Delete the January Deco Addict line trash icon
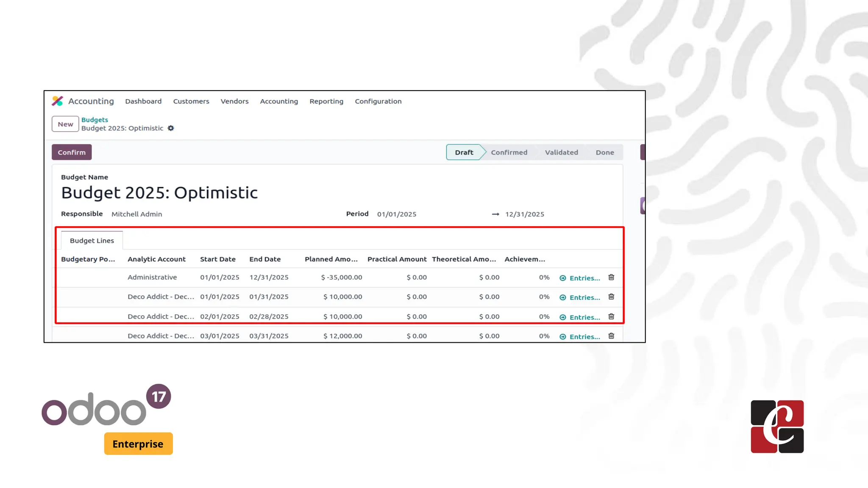The height and width of the screenshot is (488, 868). (x=611, y=297)
